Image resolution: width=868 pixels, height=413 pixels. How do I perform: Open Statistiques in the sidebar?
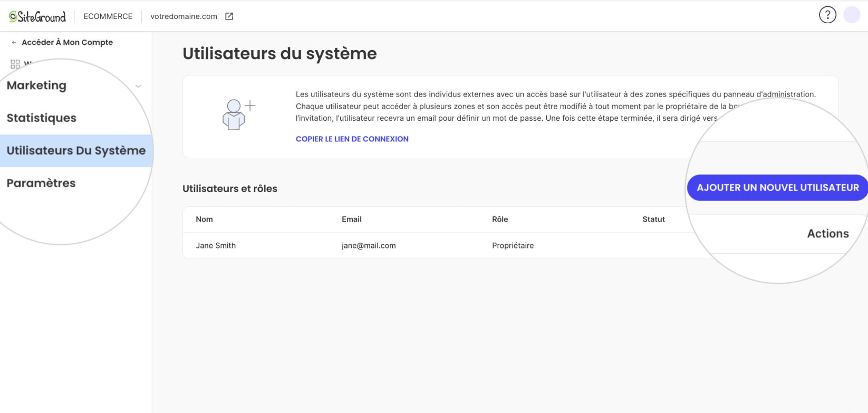coord(42,118)
